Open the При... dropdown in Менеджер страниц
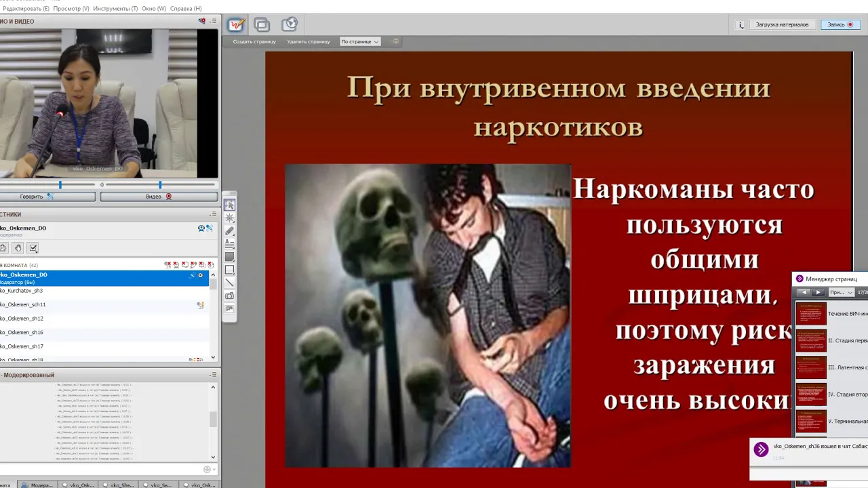This screenshot has height=488, width=868. [x=841, y=292]
